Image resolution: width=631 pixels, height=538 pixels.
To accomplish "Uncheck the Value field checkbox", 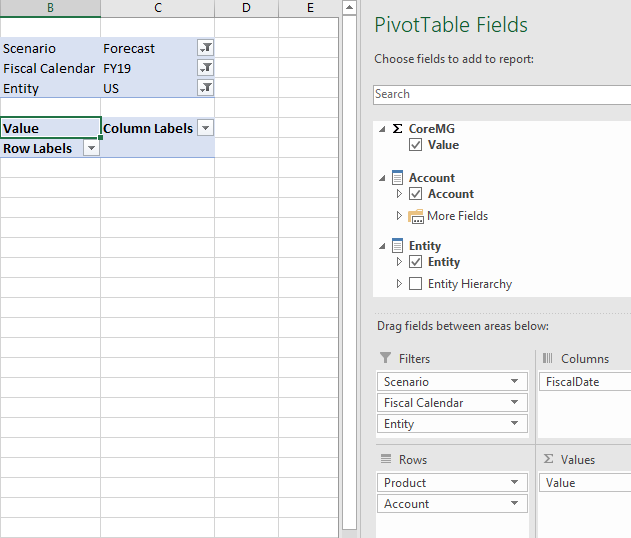I will [x=415, y=145].
